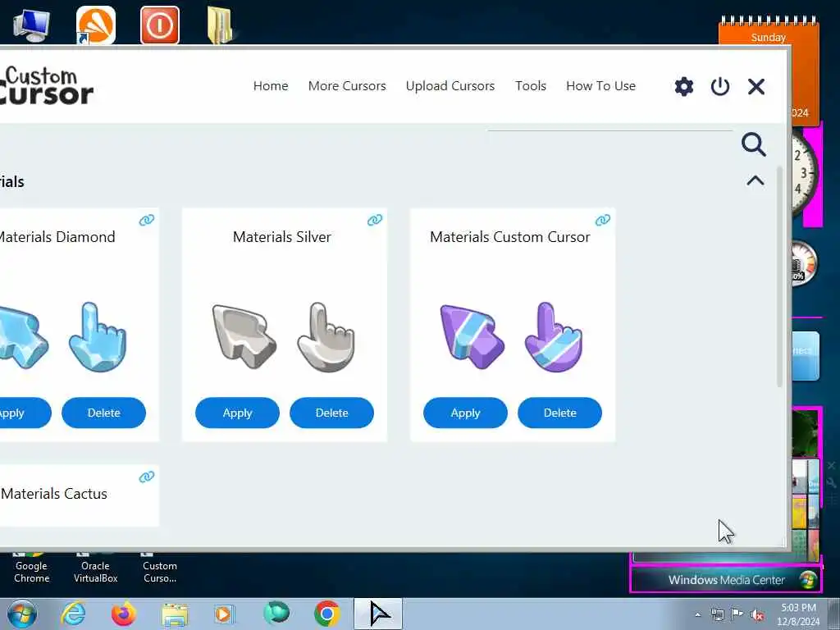840x630 pixels.
Task: Select the purple hand pointer image
Action: [554, 336]
